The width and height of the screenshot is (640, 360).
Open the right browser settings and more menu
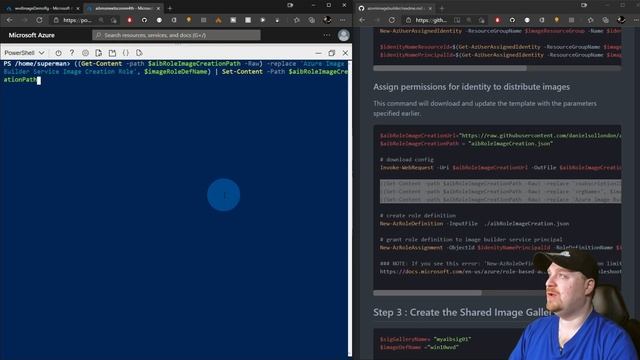[x=636, y=20]
